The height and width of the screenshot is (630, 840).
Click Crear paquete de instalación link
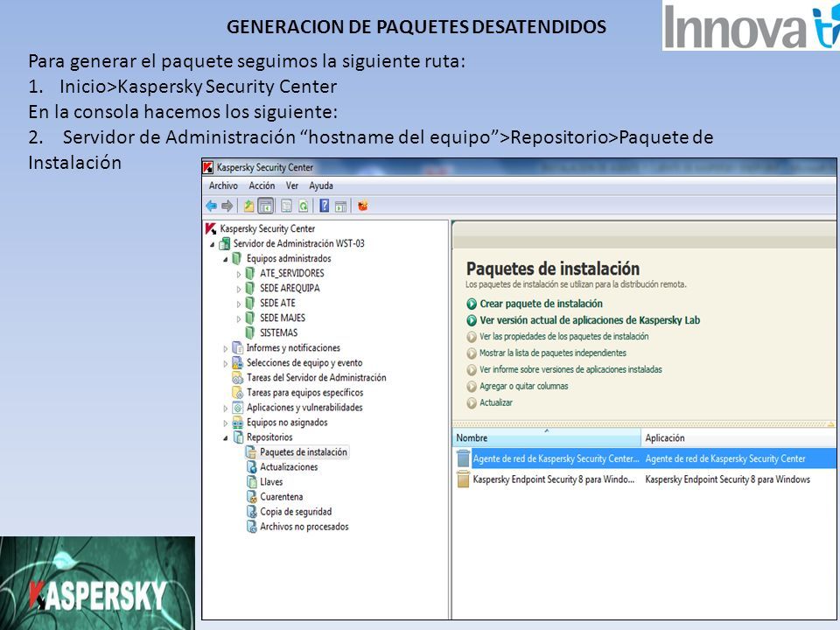point(541,304)
